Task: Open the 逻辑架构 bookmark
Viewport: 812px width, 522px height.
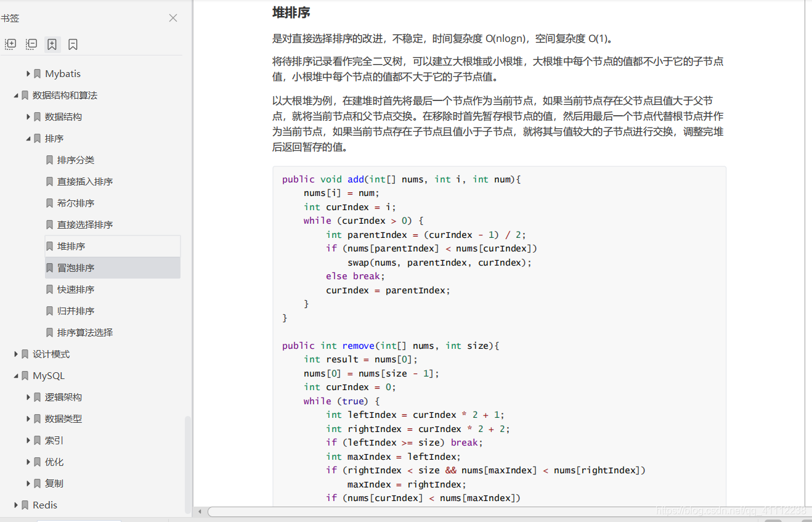Action: coord(63,397)
